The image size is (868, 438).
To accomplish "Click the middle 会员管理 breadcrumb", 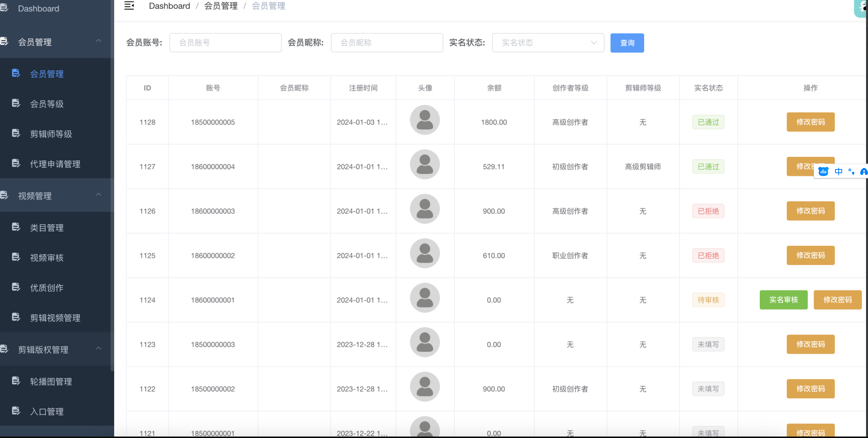I will pyautogui.click(x=221, y=6).
